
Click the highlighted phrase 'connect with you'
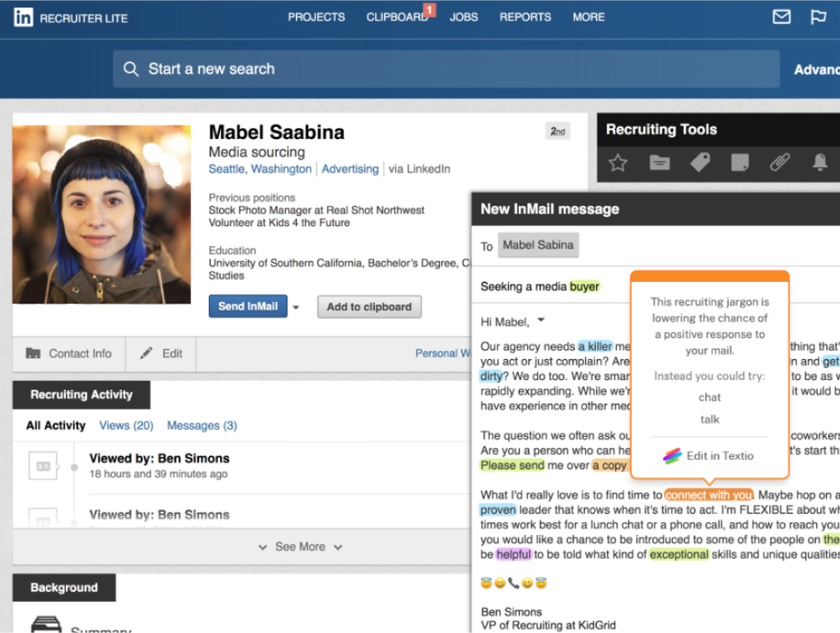[x=709, y=495]
